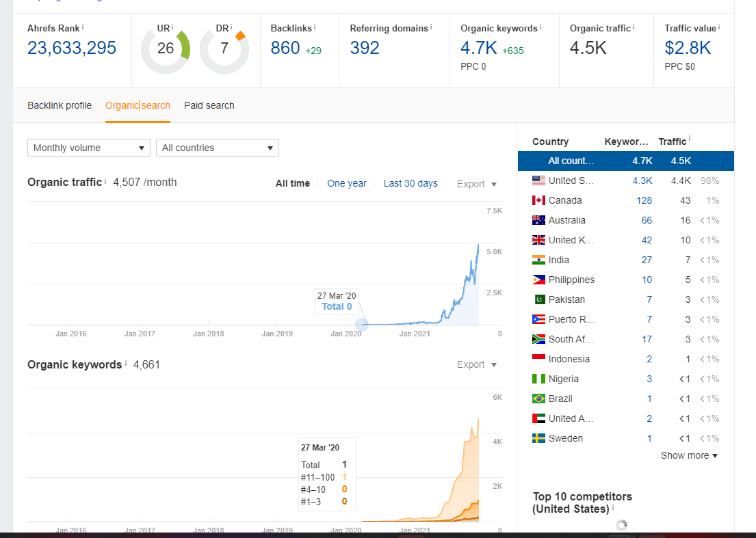Click the info icon next to Ahrefs Rank
Screen dimensions: 756x538
pos(83,27)
